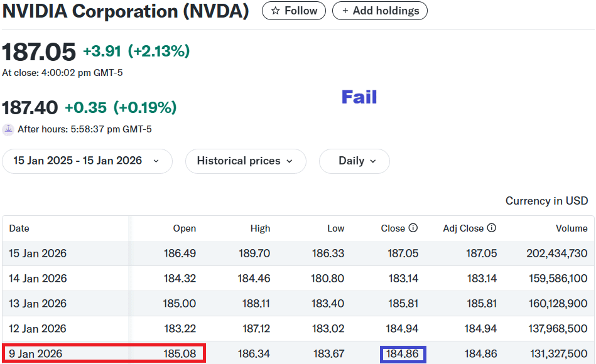Open the Historical prices dropdown
Viewport: 596px width, 364px height.
(x=246, y=161)
